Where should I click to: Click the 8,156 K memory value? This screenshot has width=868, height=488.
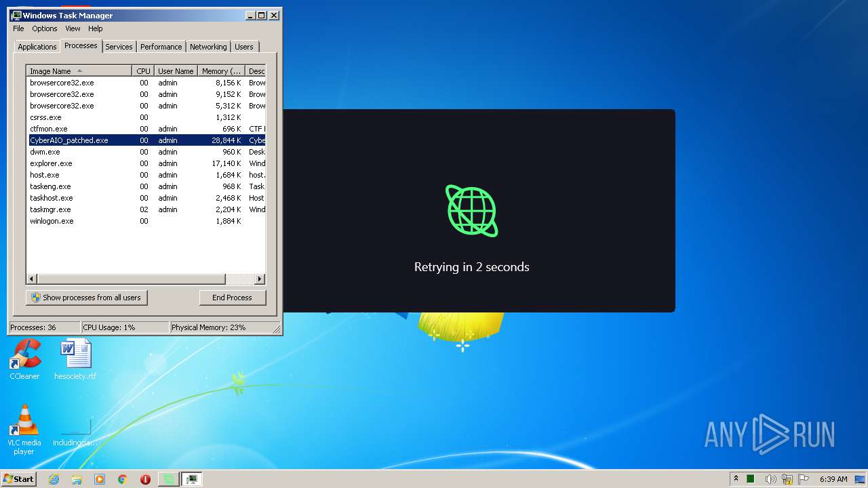[x=229, y=83]
